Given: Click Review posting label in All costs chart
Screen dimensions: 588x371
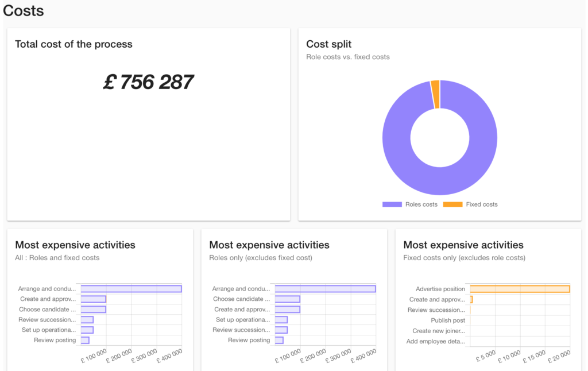Looking at the screenshot, I should 55,340.
